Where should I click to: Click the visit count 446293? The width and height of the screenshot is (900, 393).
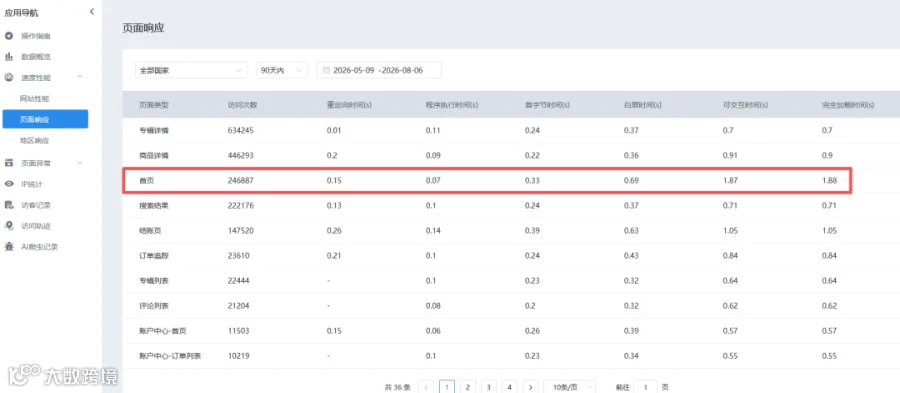pos(240,155)
